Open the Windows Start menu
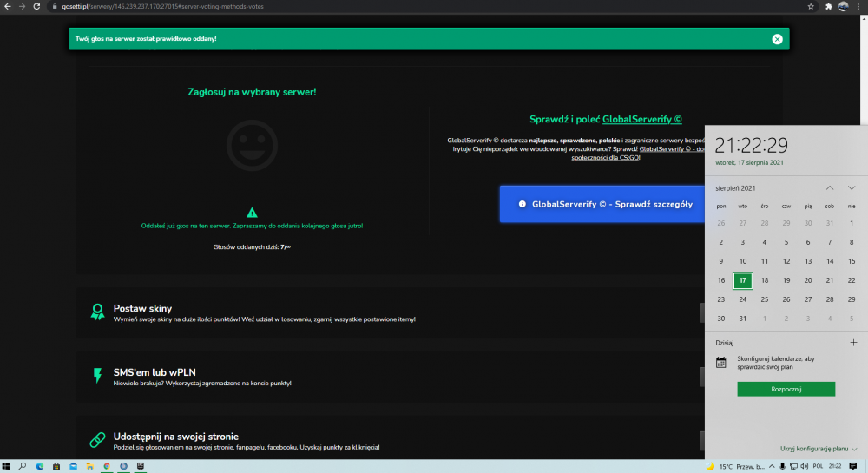Viewport: 868px width, 473px height. point(6,466)
